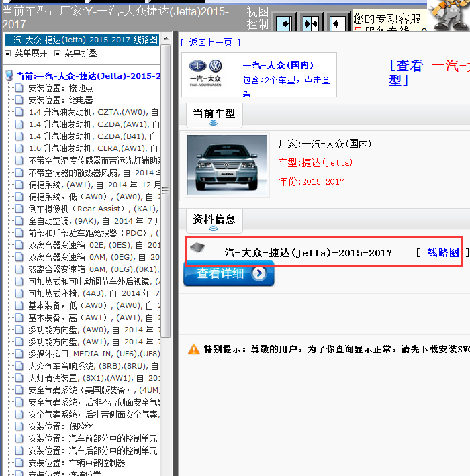Click the inward-arrows view control button

310,23
